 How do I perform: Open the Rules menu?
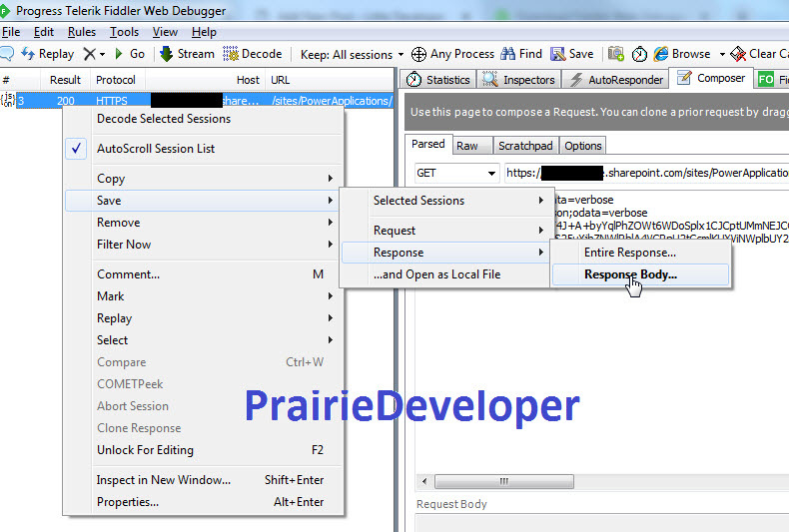[82, 32]
